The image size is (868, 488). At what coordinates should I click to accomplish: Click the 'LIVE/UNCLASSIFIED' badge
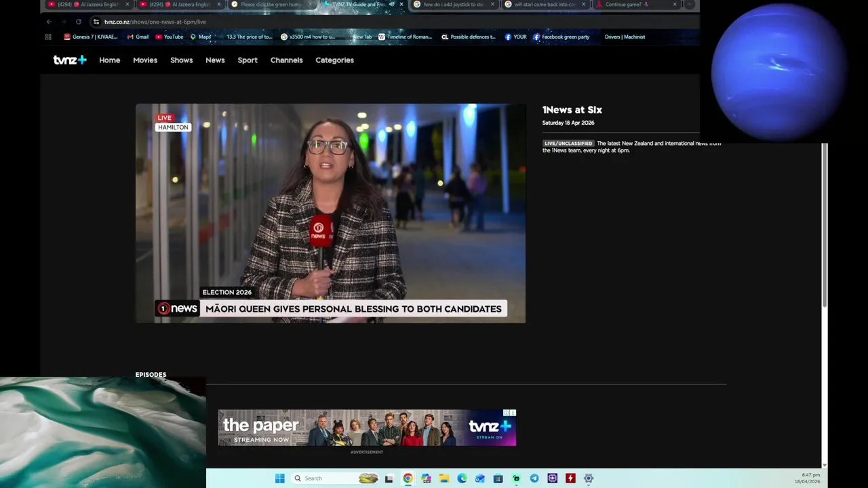pos(568,144)
